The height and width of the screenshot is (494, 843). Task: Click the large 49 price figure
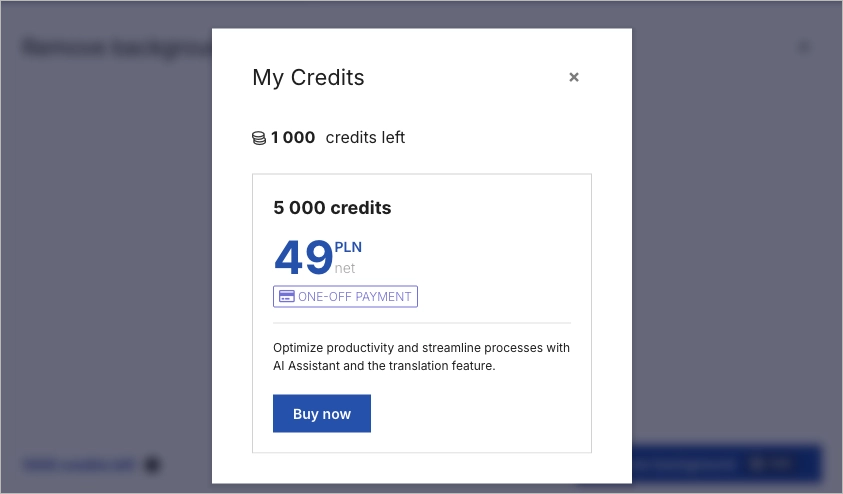[303, 258]
